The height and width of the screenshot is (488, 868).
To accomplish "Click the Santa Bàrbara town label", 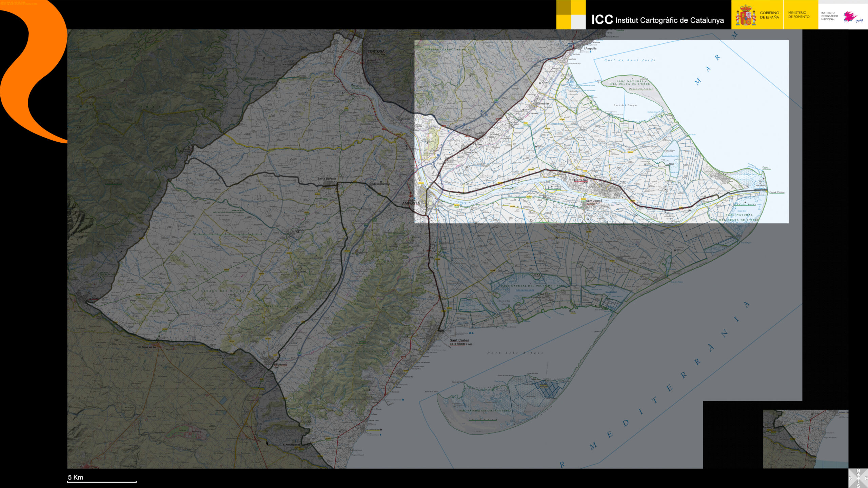I will 327,179.
